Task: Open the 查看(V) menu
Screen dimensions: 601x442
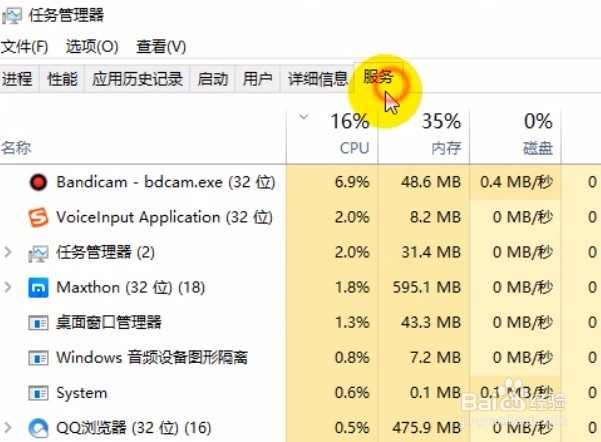Action: [161, 47]
